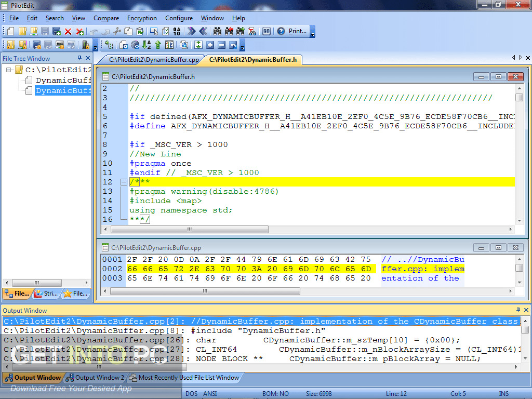Switch to C:\PilotEdit2\DynamicBuffer.cpp tab

click(154, 60)
